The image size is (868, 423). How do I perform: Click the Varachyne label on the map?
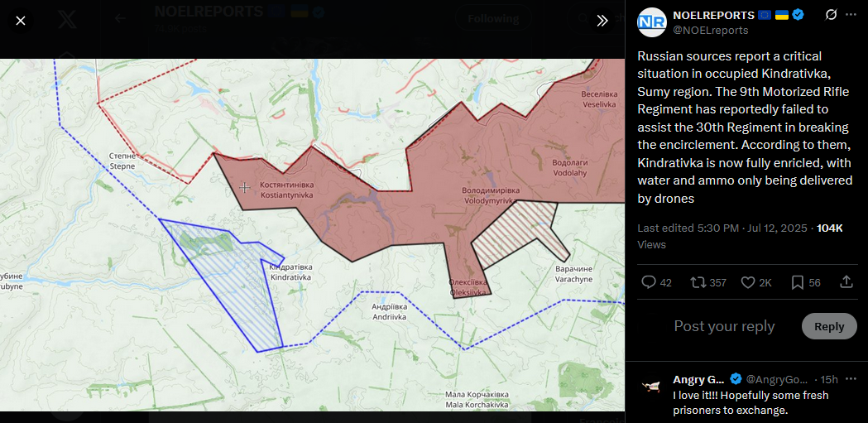point(573,275)
